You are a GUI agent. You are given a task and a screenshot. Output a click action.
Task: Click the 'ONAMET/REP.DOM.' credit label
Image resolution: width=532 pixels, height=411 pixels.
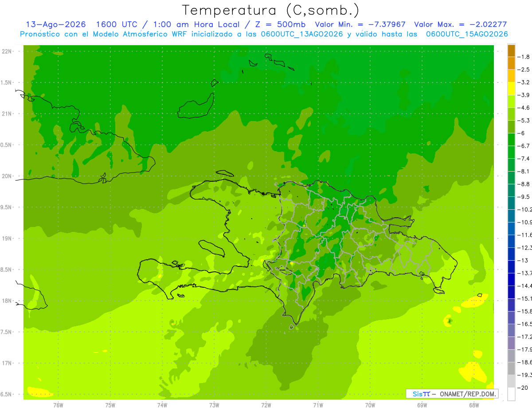[x=468, y=394]
